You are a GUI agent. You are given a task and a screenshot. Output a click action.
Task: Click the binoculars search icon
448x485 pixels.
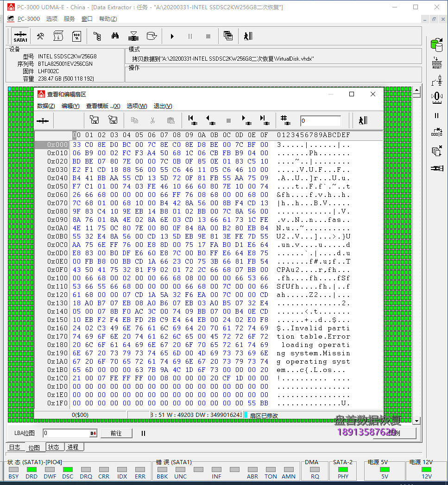tap(115, 36)
